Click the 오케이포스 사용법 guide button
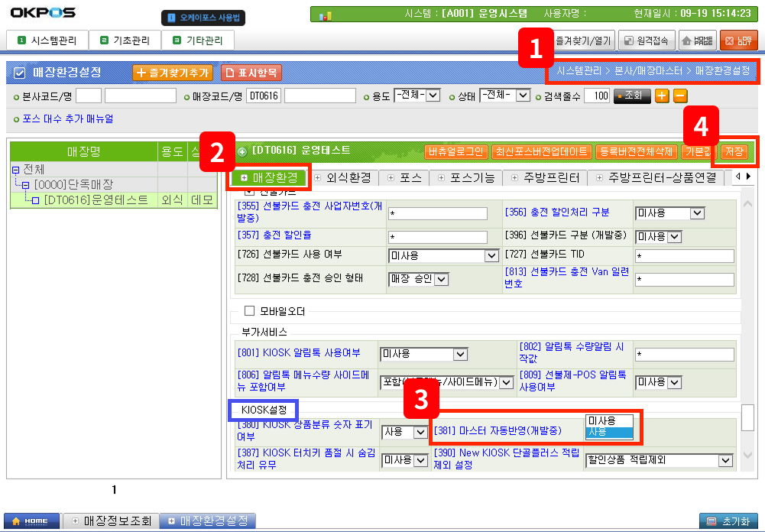The height and width of the screenshot is (532, 765). click(x=201, y=17)
